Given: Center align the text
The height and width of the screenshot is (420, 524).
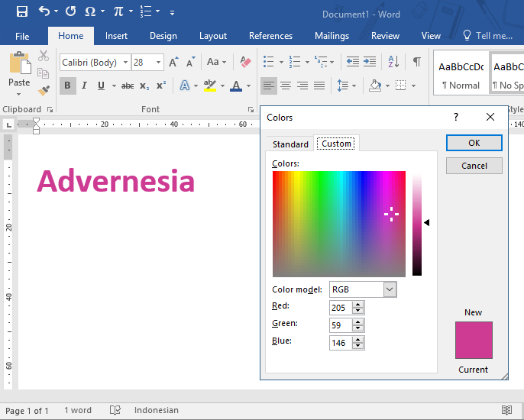Looking at the screenshot, I should pos(286,86).
